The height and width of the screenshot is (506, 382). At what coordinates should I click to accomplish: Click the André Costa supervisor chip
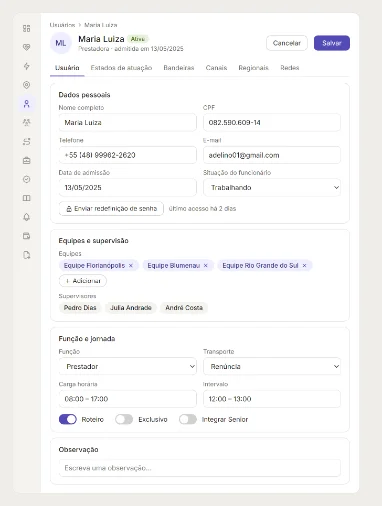point(184,307)
